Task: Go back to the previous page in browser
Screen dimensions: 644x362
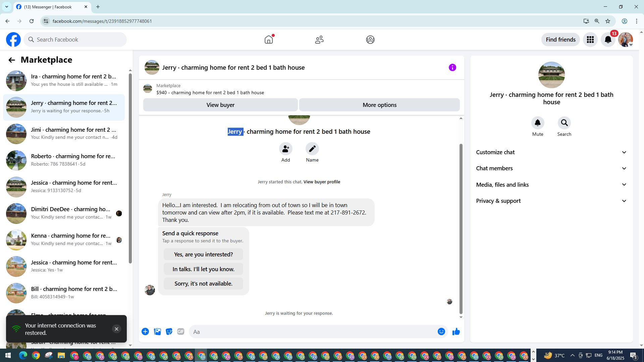Action: 7,21
